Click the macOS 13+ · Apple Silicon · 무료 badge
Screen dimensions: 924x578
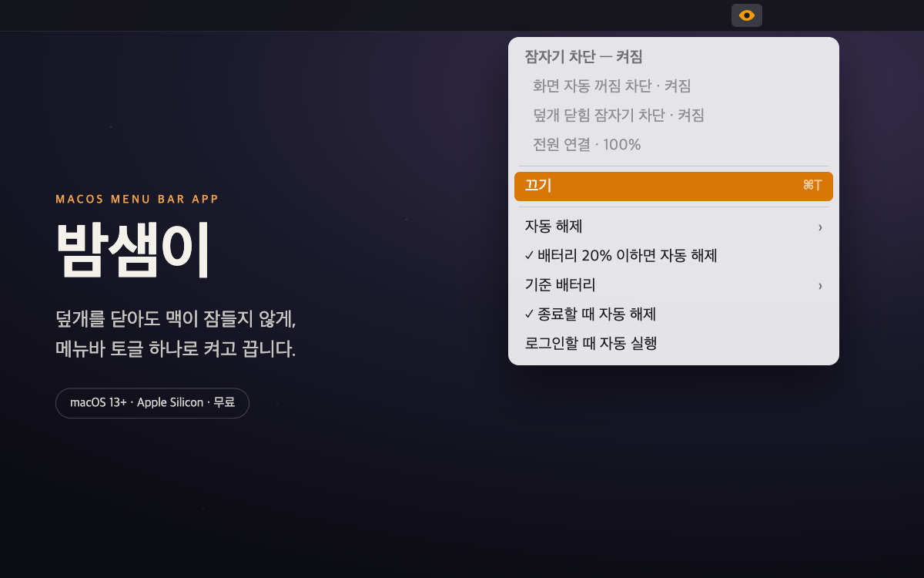pyautogui.click(x=152, y=403)
